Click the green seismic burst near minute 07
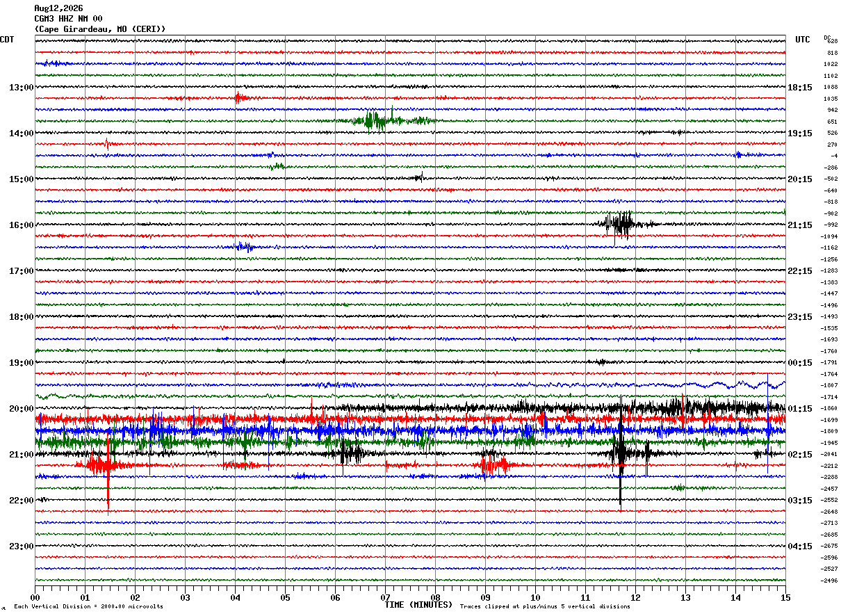 pos(377,120)
